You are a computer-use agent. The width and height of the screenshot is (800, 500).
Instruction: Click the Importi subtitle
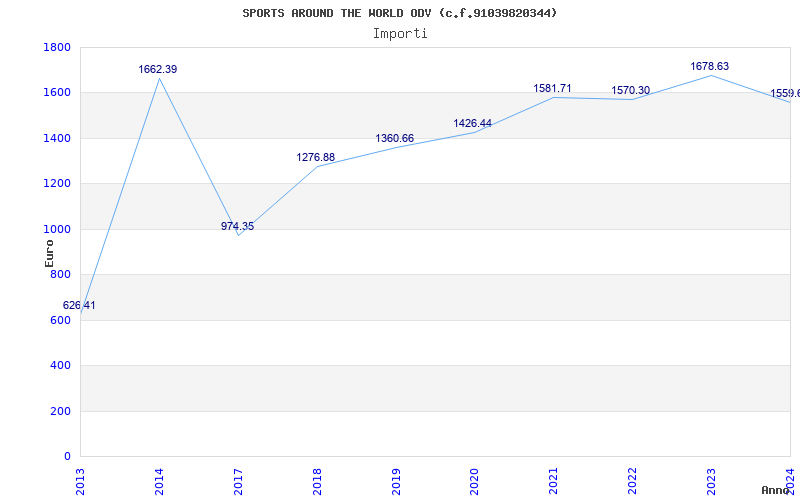click(400, 34)
